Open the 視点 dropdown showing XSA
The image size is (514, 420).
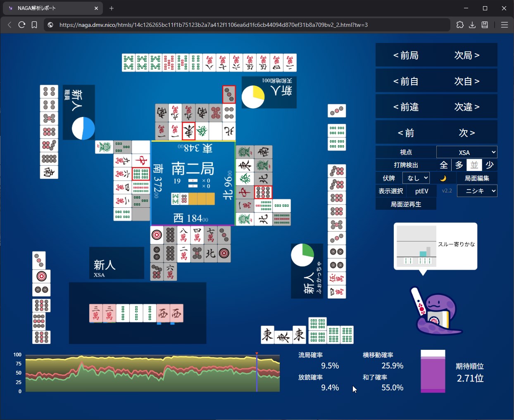(466, 152)
